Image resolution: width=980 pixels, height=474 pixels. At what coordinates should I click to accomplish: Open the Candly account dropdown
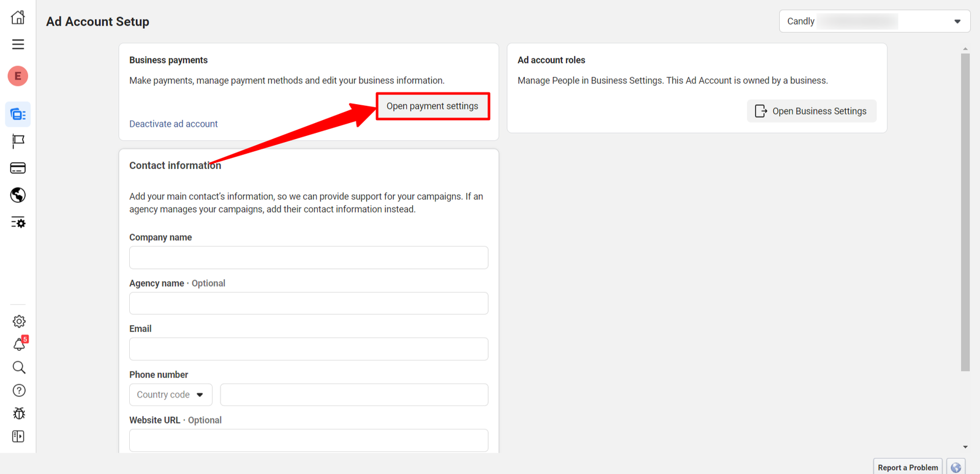(875, 21)
